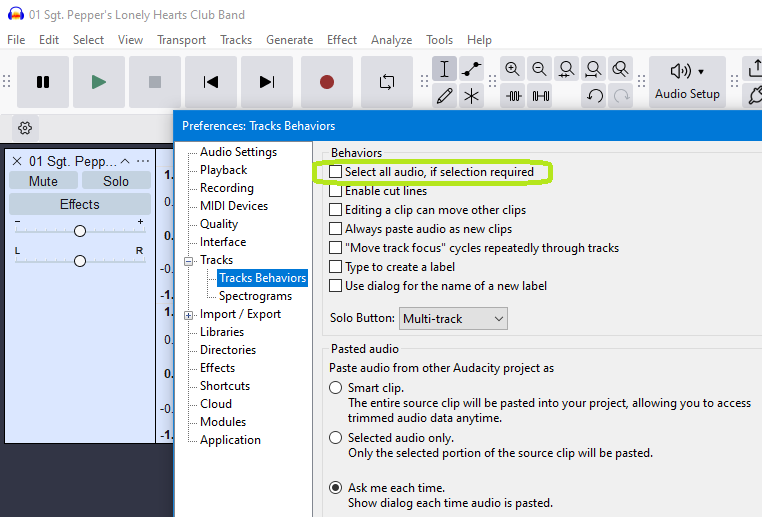Open the Solo Button dropdown
Screen dimensions: 762x517
point(453,319)
